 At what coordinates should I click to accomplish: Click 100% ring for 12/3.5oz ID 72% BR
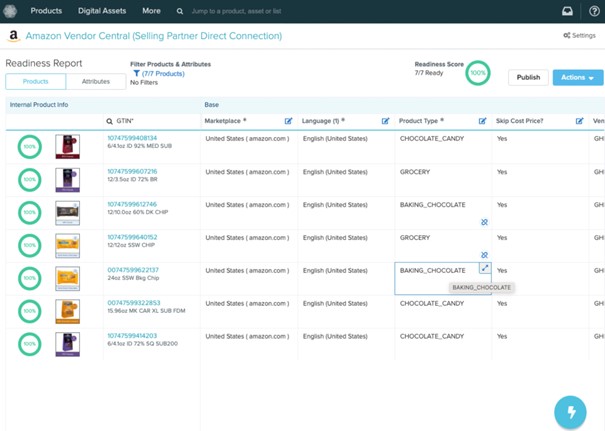coord(30,179)
